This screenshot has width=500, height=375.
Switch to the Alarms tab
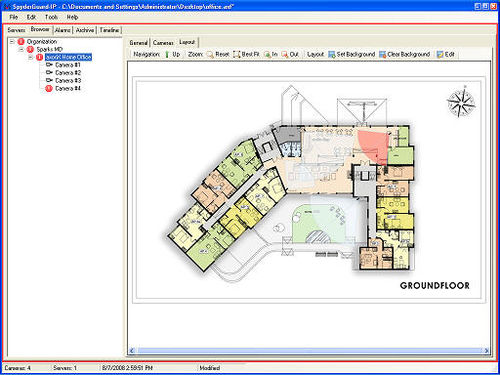pyautogui.click(x=63, y=30)
